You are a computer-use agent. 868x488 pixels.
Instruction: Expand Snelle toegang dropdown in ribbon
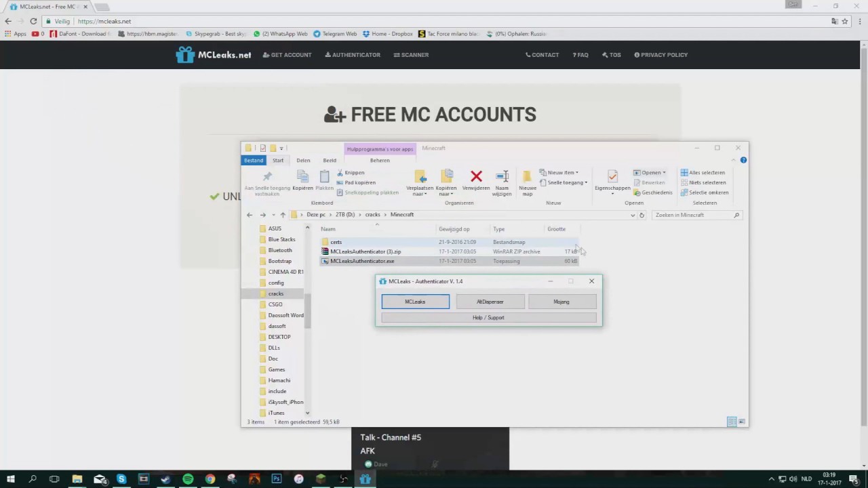tap(564, 182)
